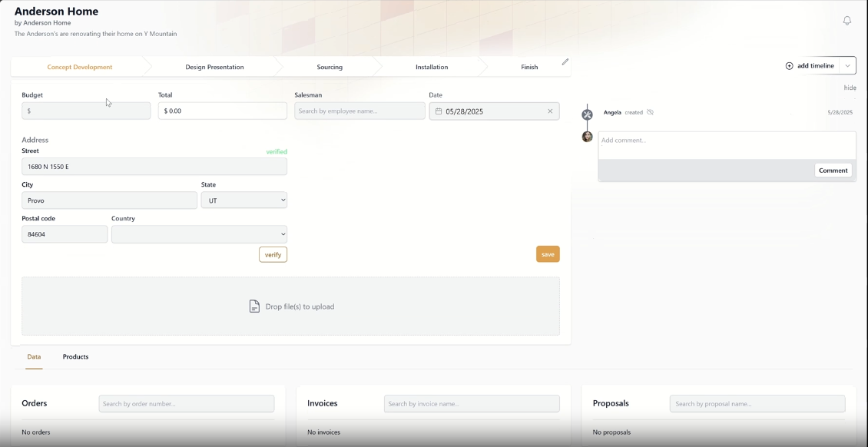Click the Date field 05/28/2025
Image resolution: width=868 pixels, height=447 pixels.
pos(495,111)
